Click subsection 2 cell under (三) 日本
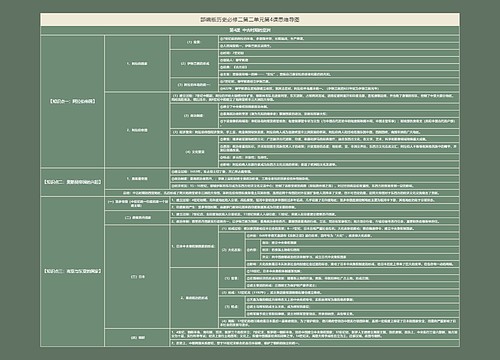Viewport: 500px width, 360px height. 194,298
